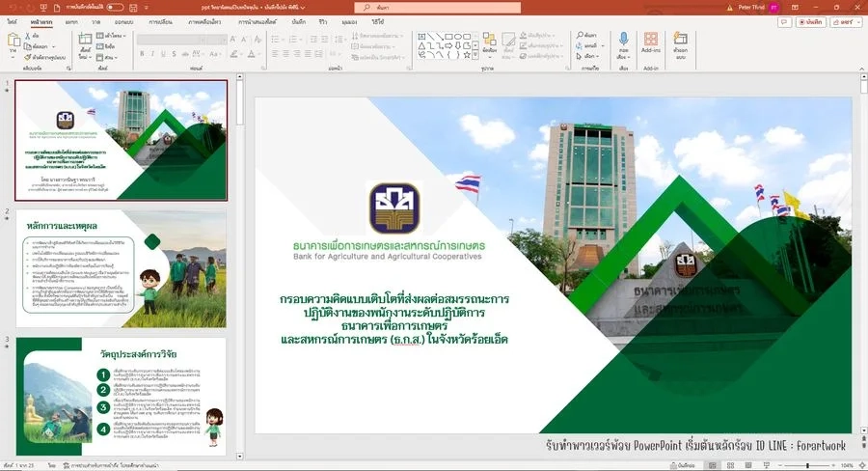Click the Paste clipboard icon
The height and width of the screenshot is (471, 868).
point(14,40)
